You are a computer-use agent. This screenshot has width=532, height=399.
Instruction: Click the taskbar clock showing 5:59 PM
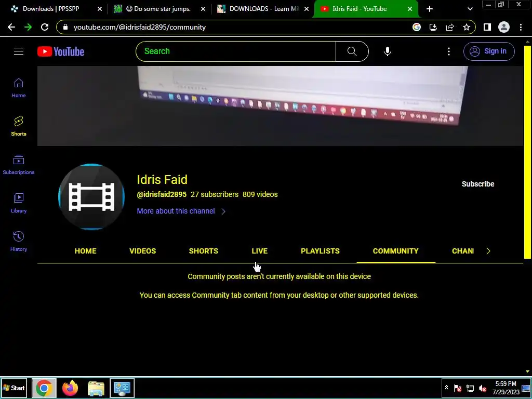(x=506, y=388)
